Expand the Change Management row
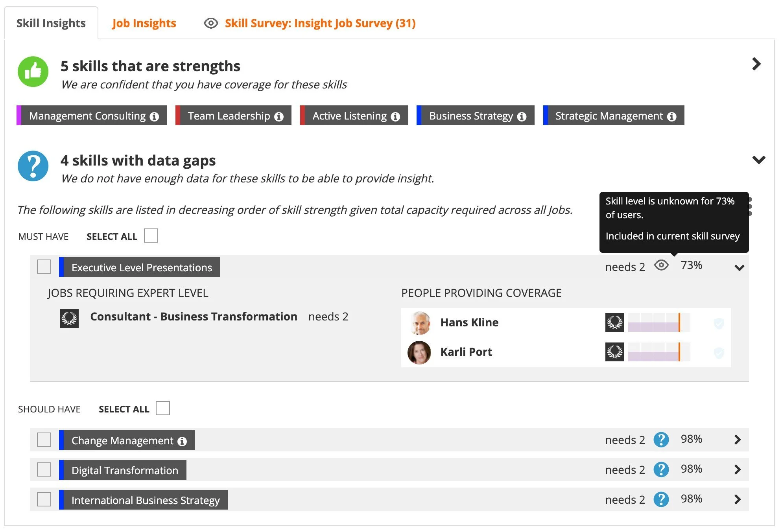782x532 pixels. (x=738, y=440)
